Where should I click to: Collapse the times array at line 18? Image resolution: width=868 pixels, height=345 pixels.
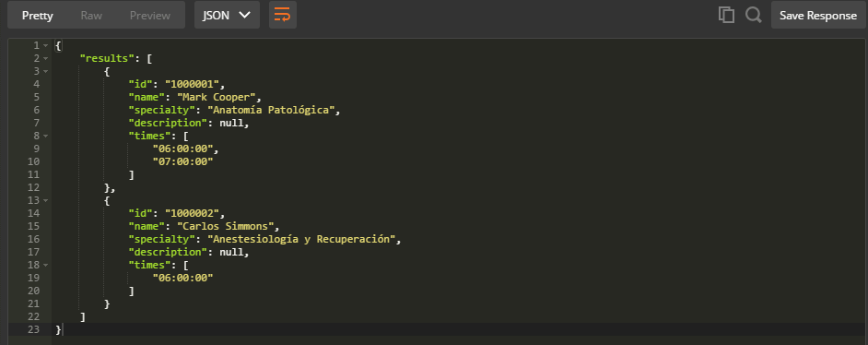[x=45, y=266]
